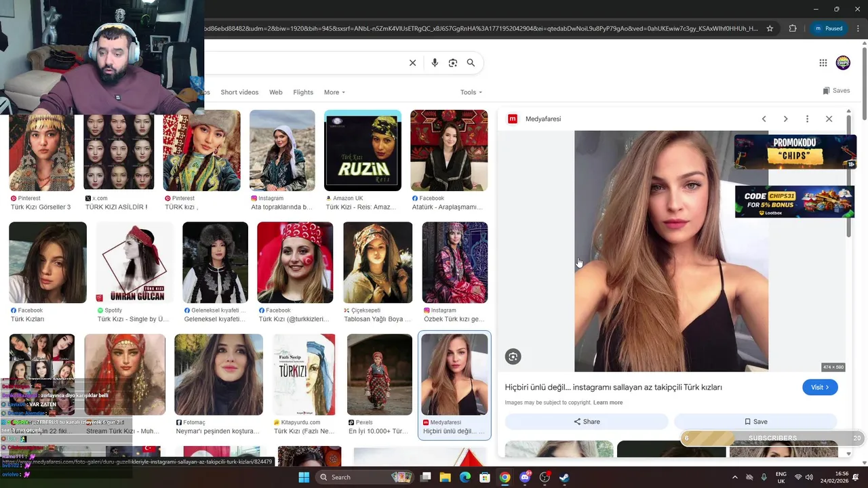The height and width of the screenshot is (488, 868).
Task: Click the Save button in preview
Action: tap(755, 422)
